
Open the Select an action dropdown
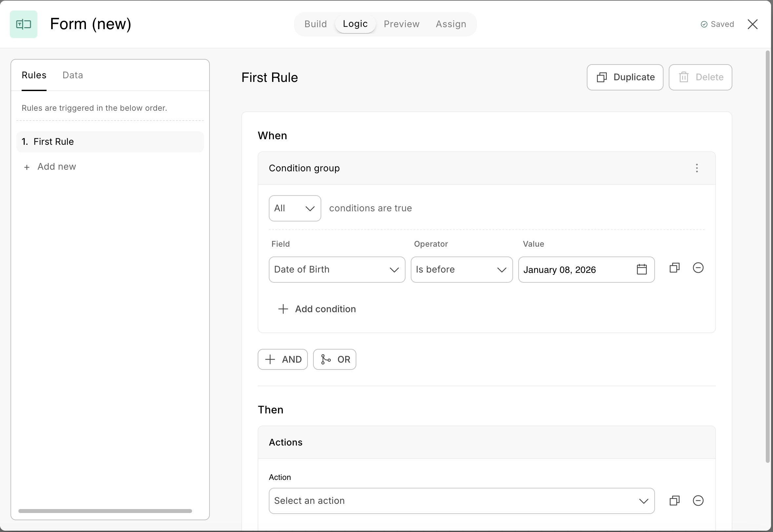[461, 501]
